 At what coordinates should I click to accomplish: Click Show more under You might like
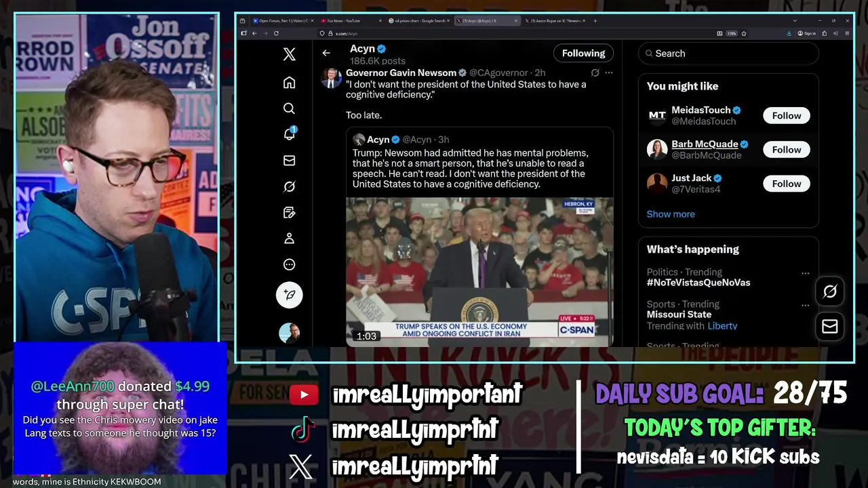tap(671, 214)
